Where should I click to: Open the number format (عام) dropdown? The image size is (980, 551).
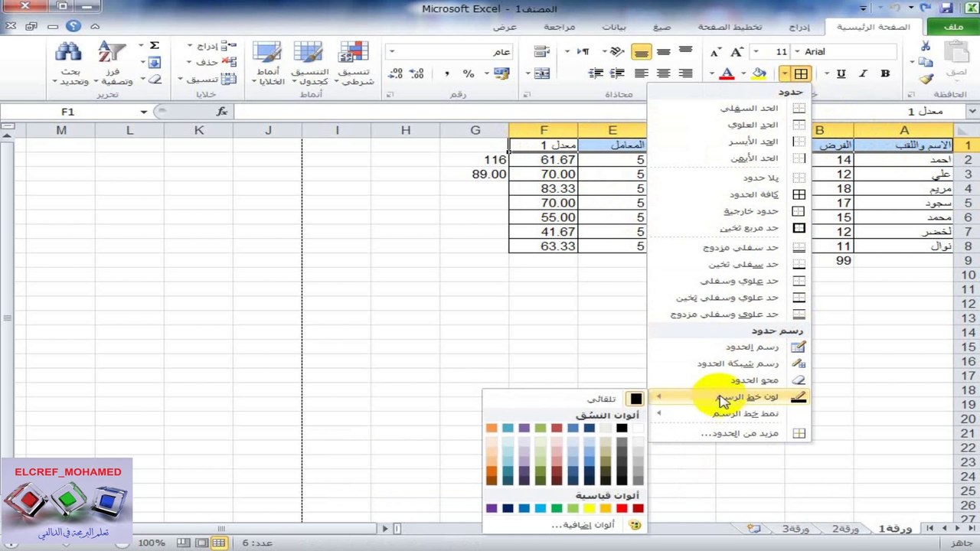[391, 51]
